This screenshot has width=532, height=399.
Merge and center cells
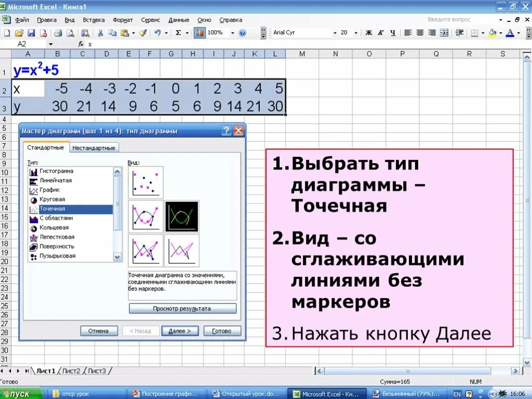click(444, 33)
